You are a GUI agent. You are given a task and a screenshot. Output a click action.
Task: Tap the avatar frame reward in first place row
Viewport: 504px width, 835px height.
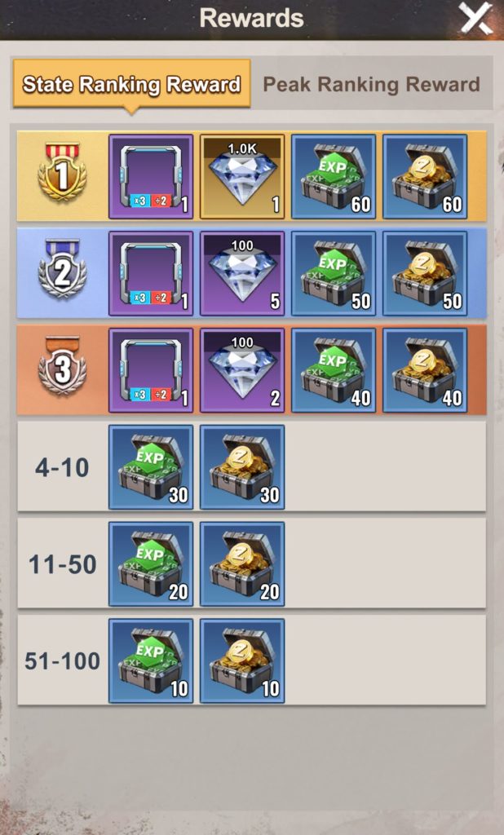tap(151, 176)
